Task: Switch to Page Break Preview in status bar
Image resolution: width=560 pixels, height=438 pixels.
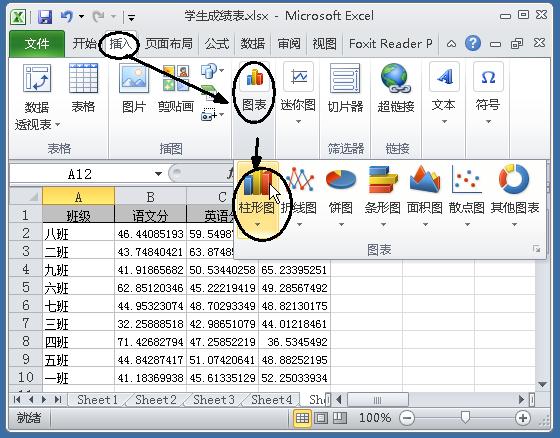Action: pos(340,418)
